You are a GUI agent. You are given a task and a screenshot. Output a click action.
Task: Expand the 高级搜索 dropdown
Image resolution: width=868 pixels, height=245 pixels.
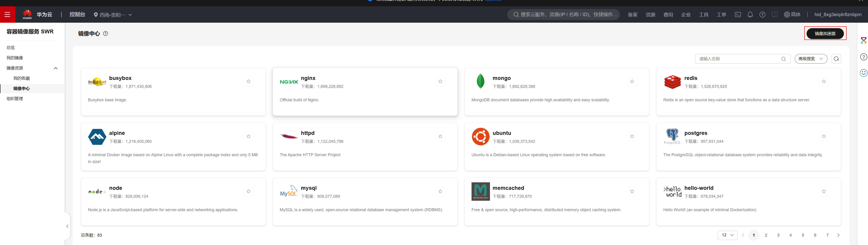[x=811, y=59]
